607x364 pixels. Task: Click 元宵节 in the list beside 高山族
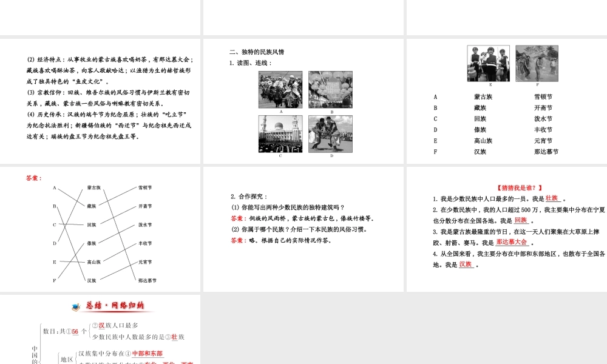tap(543, 141)
